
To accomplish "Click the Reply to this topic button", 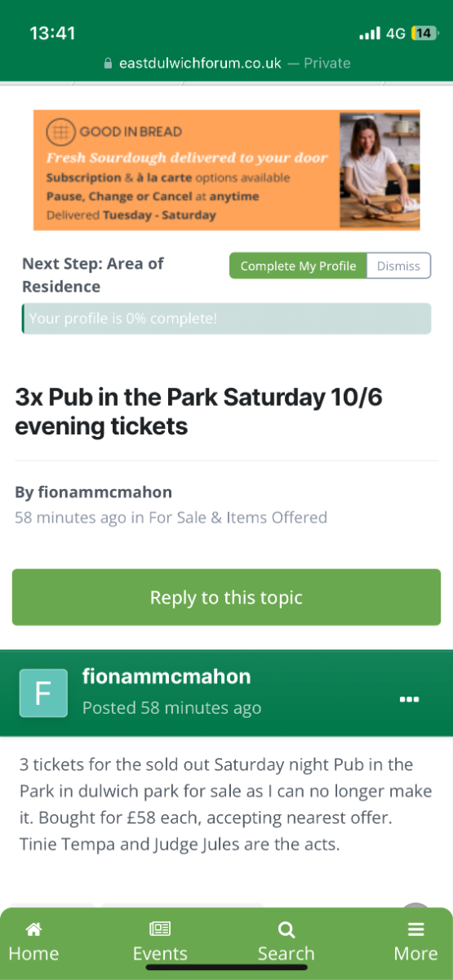I will click(x=226, y=597).
